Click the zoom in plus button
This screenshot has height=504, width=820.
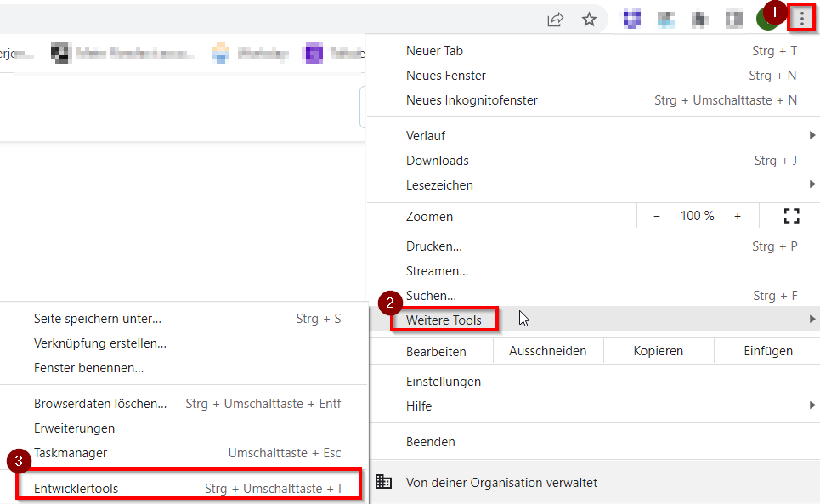coord(737,216)
